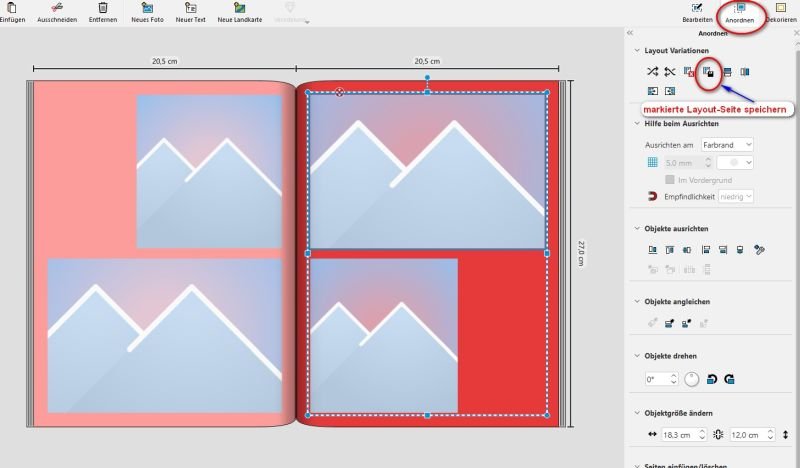
Task: Rotate object clockwise icon
Action: point(730,379)
